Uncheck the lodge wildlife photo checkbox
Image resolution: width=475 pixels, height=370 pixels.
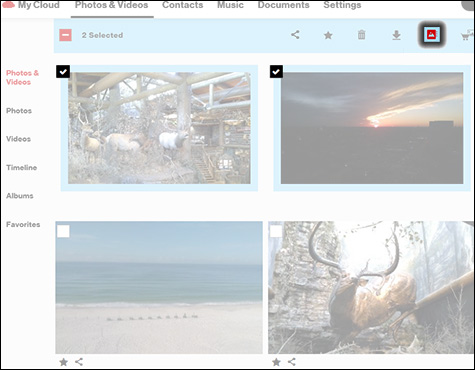click(63, 71)
